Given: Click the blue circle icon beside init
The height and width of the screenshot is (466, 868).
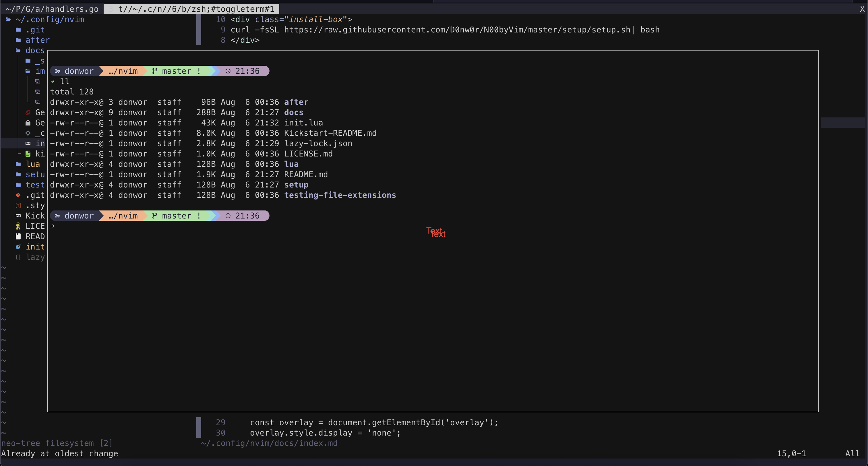Looking at the screenshot, I should pyautogui.click(x=18, y=247).
